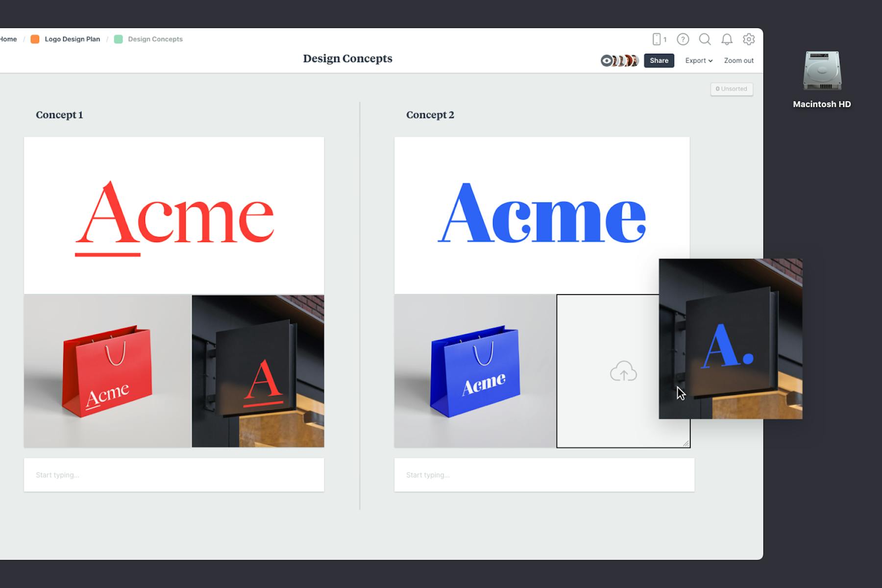The width and height of the screenshot is (882, 588).
Task: Click the 0 Unsorted badge
Action: pos(731,89)
